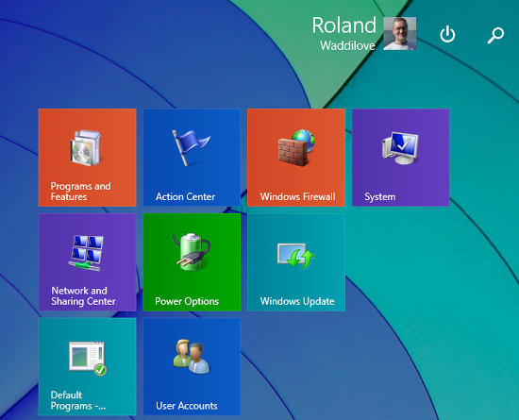Open the Windows Update tile
This screenshot has width=519, height=420.
point(296,262)
